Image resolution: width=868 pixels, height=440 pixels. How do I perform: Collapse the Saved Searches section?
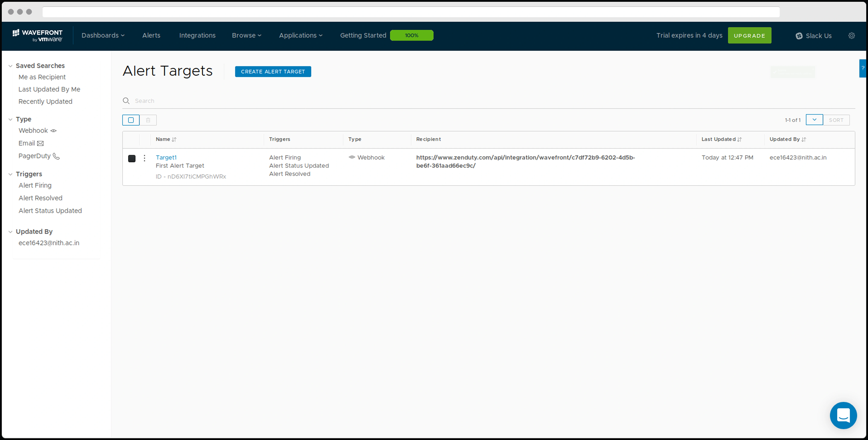coord(10,66)
